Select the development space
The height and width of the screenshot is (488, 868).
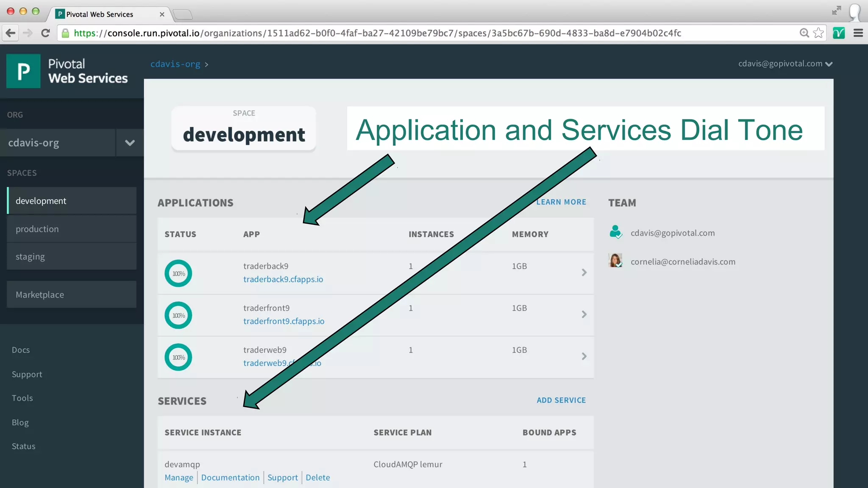click(72, 201)
